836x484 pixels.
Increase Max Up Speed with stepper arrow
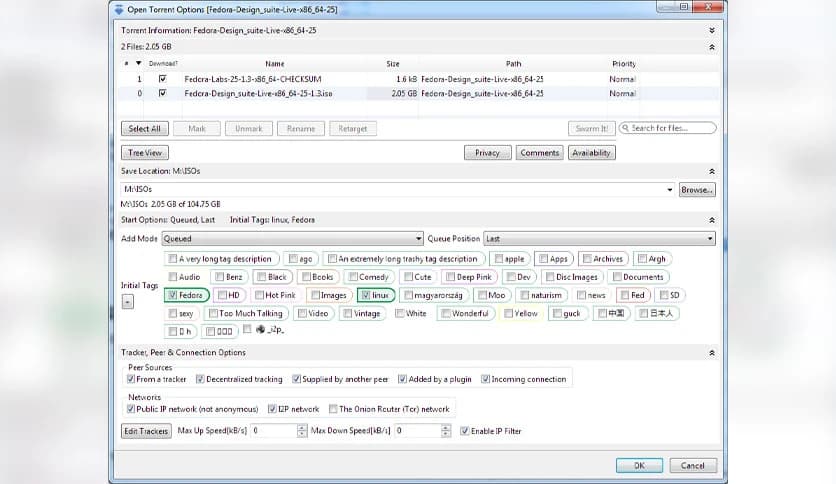click(302, 427)
